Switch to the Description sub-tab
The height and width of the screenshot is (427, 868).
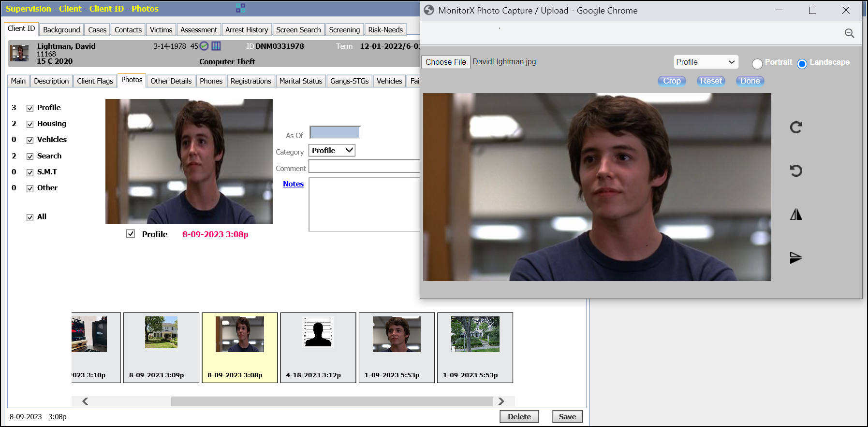click(51, 81)
